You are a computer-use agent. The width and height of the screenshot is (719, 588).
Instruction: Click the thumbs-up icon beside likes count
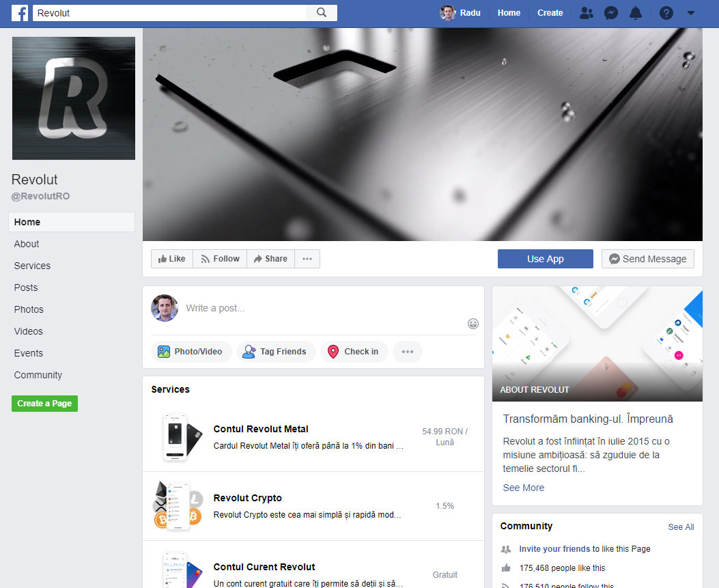click(x=506, y=568)
